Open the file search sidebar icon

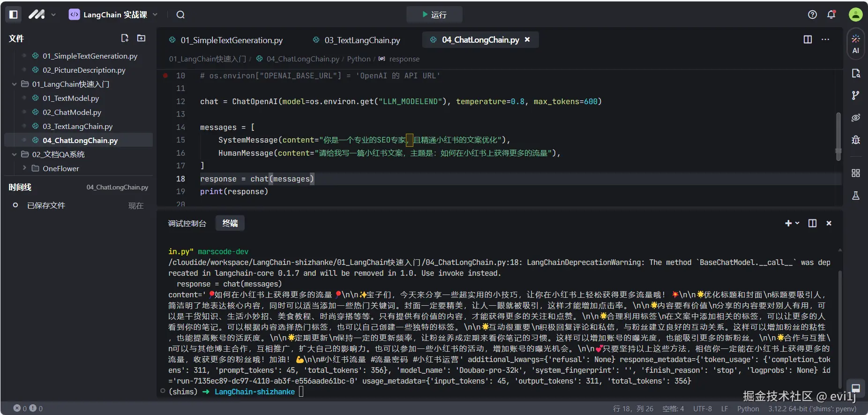856,73
